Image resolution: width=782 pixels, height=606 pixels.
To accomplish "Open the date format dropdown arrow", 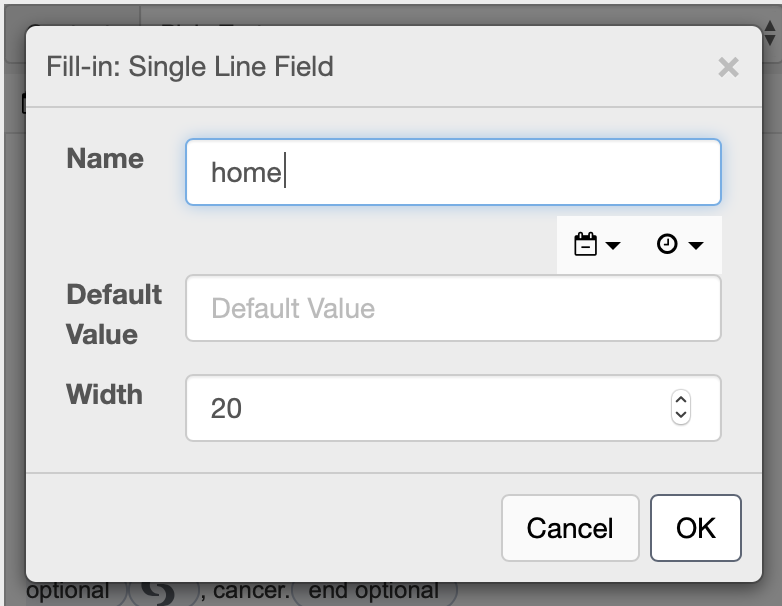I will pos(613,245).
